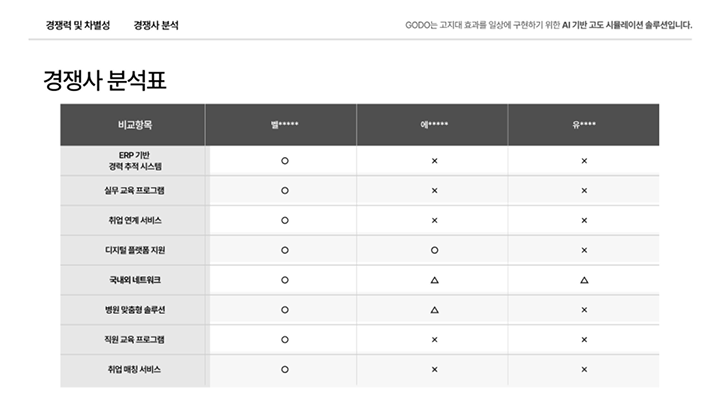Click the X in 취업 연계 서비스 under 유****
This screenshot has height=405, width=720.
pyautogui.click(x=584, y=220)
